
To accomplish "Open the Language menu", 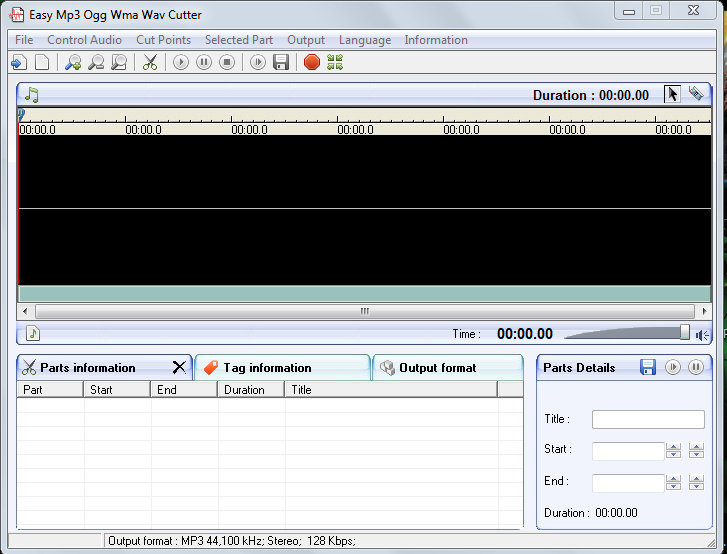I will click(x=365, y=40).
